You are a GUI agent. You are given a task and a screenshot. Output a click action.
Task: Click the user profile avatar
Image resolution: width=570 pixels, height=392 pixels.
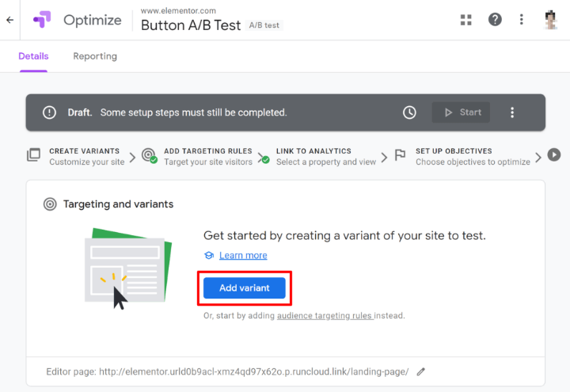click(x=552, y=19)
